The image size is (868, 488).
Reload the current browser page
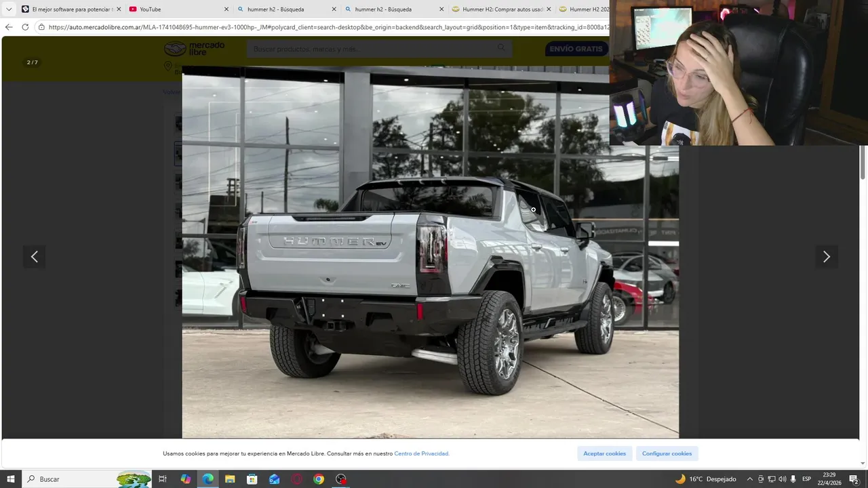pyautogui.click(x=25, y=27)
